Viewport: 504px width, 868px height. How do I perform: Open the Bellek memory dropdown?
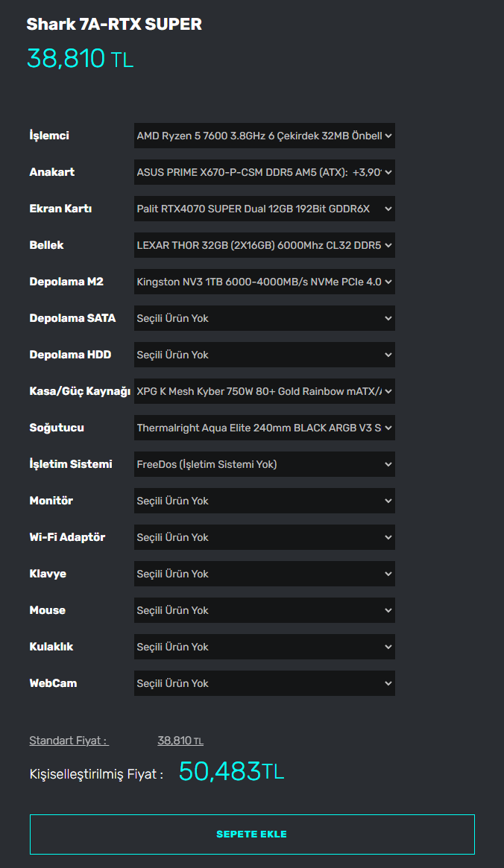coord(264,245)
